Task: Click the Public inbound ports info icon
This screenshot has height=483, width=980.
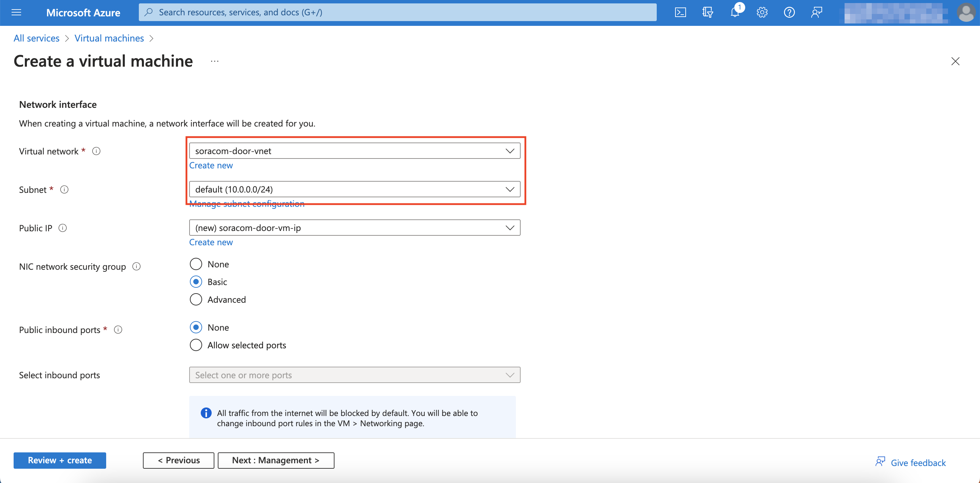Action: click(x=118, y=330)
